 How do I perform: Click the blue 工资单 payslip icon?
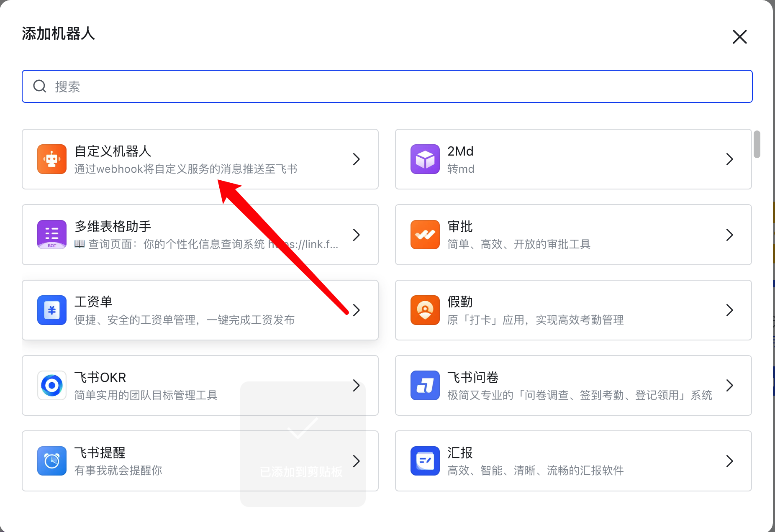(x=52, y=310)
